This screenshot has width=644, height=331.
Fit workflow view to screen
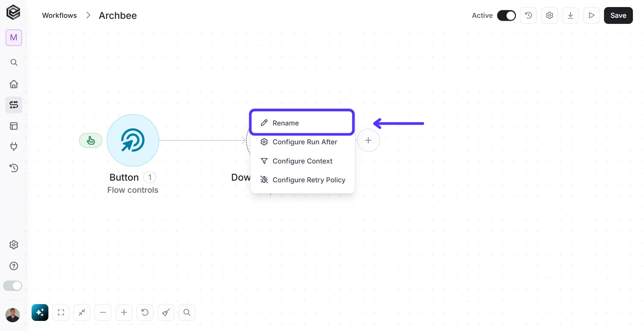(x=61, y=312)
